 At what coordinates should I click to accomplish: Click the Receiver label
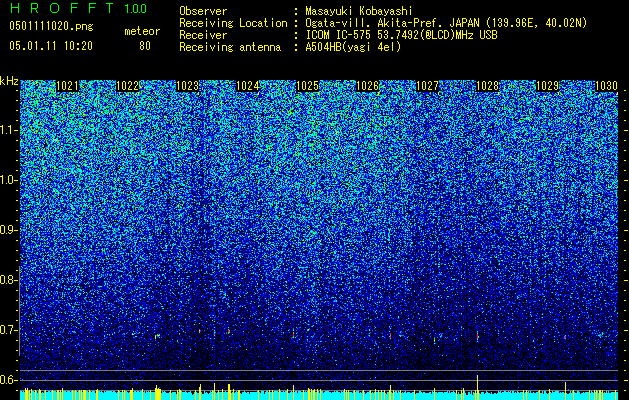click(203, 35)
